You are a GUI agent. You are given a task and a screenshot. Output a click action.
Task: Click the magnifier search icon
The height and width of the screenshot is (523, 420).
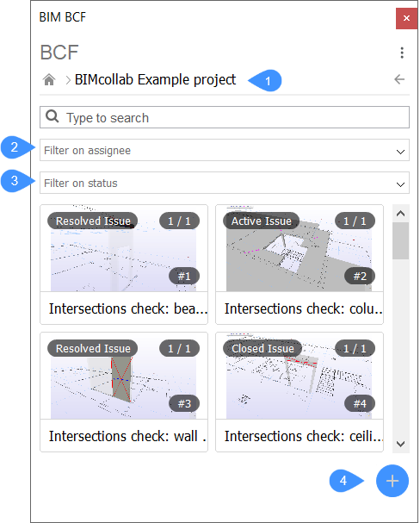click(52, 116)
